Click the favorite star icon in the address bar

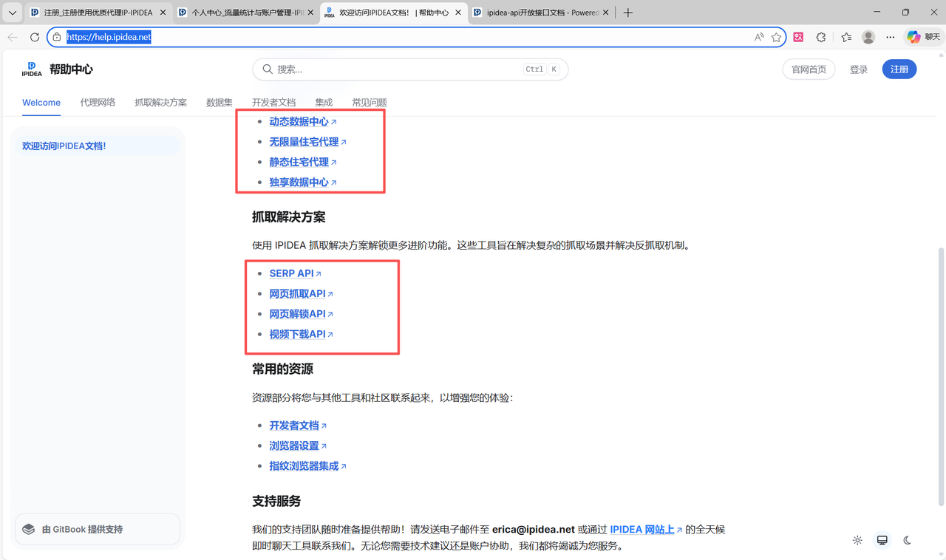point(776,37)
